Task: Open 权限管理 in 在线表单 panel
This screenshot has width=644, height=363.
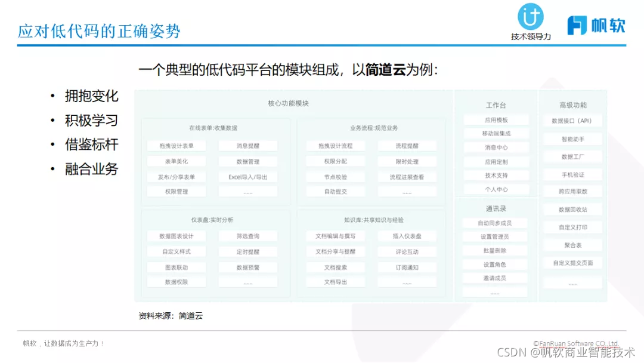Action: [176, 191]
